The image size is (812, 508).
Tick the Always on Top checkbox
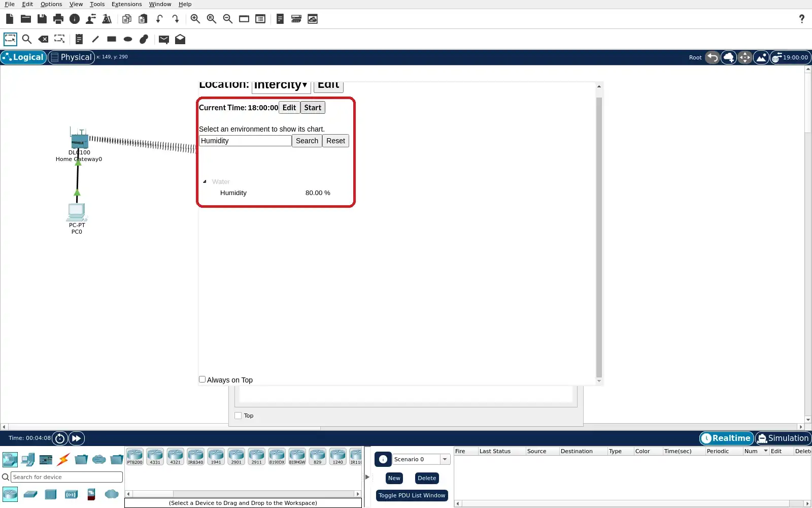point(202,379)
